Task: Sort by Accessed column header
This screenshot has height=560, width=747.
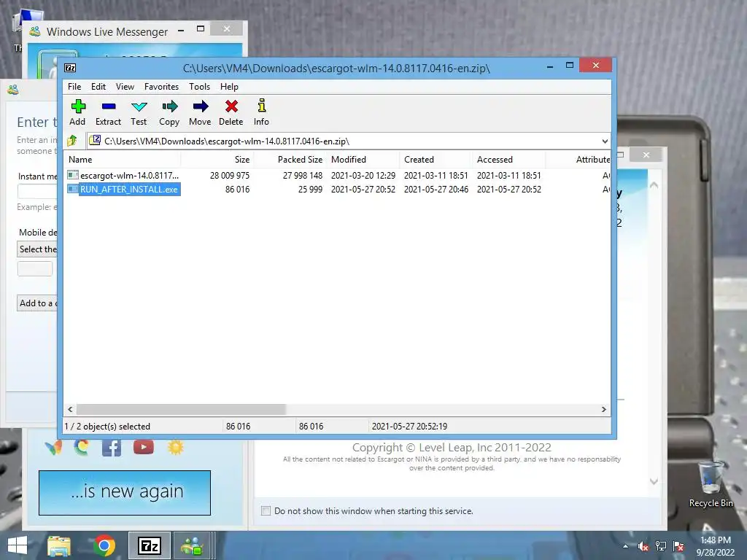Action: 508,160
